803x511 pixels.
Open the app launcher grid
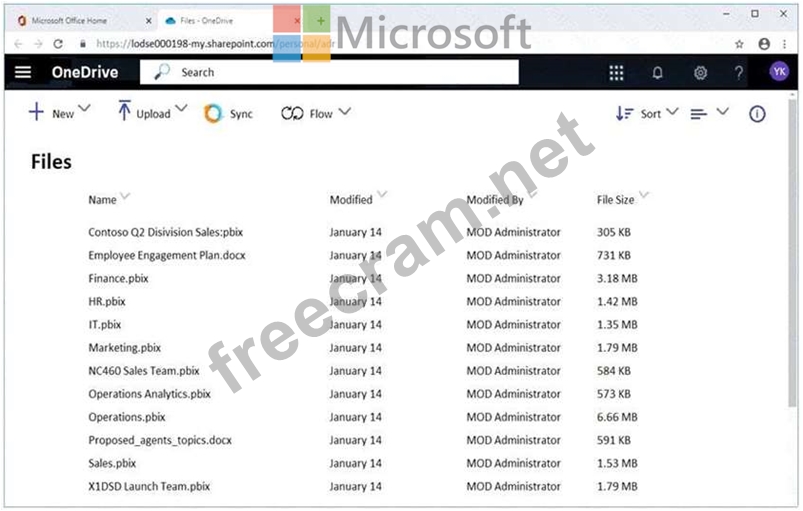coord(616,73)
